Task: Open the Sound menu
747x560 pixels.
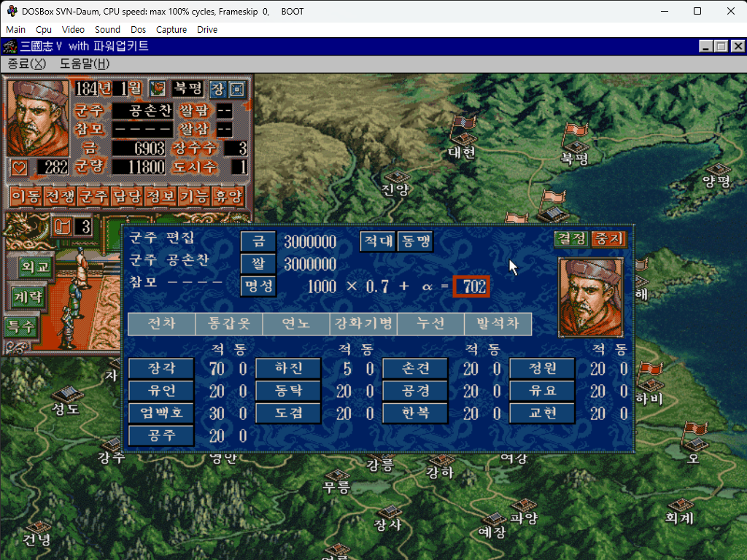Action: [107, 29]
